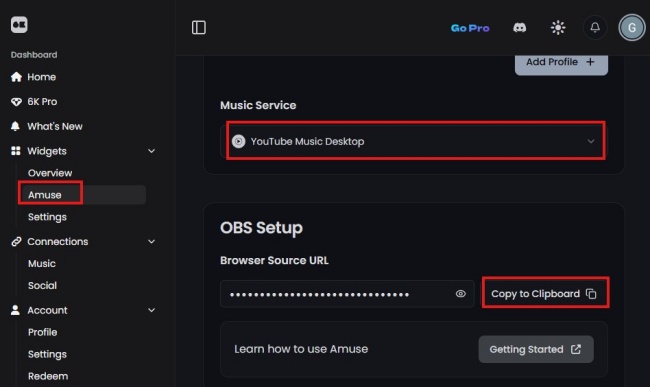
Task: Go to Home in the sidebar
Action: pyautogui.click(x=41, y=77)
